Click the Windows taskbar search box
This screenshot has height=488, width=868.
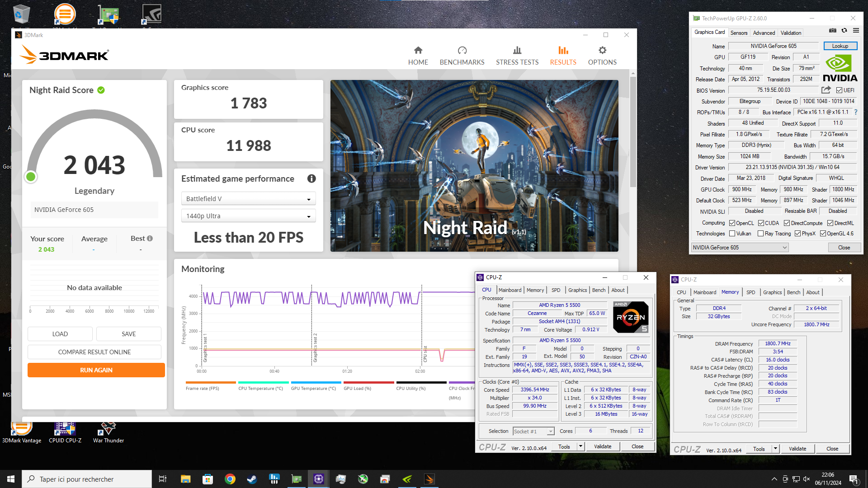tap(87, 479)
